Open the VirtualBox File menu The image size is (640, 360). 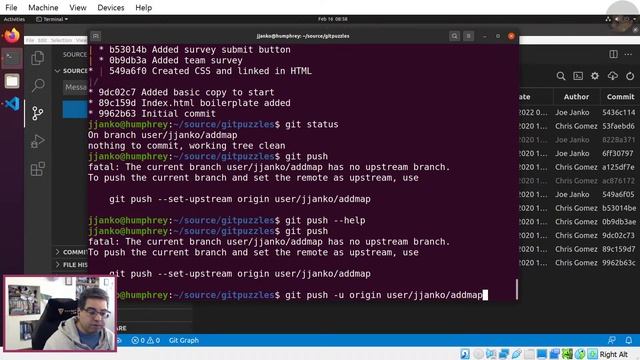[11, 7]
